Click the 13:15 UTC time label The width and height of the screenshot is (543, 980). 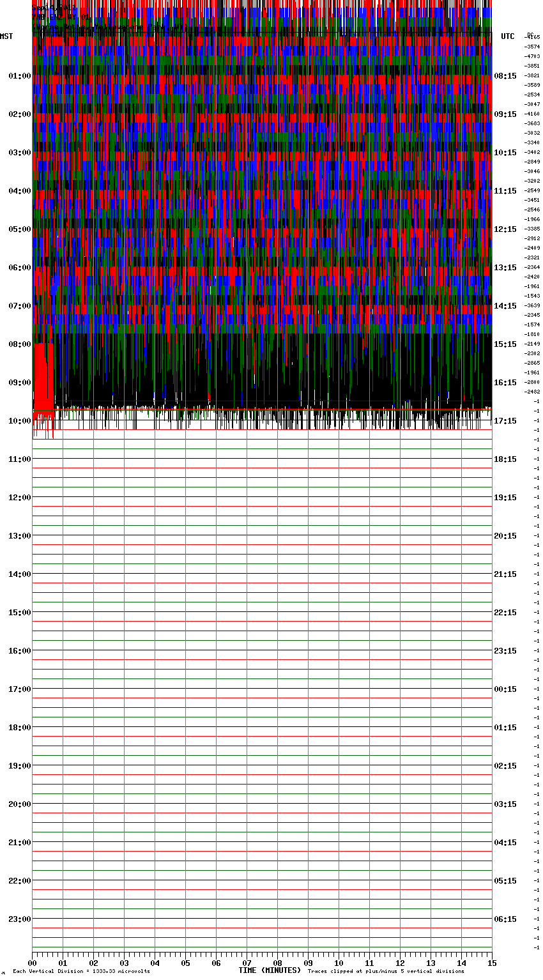(x=505, y=268)
